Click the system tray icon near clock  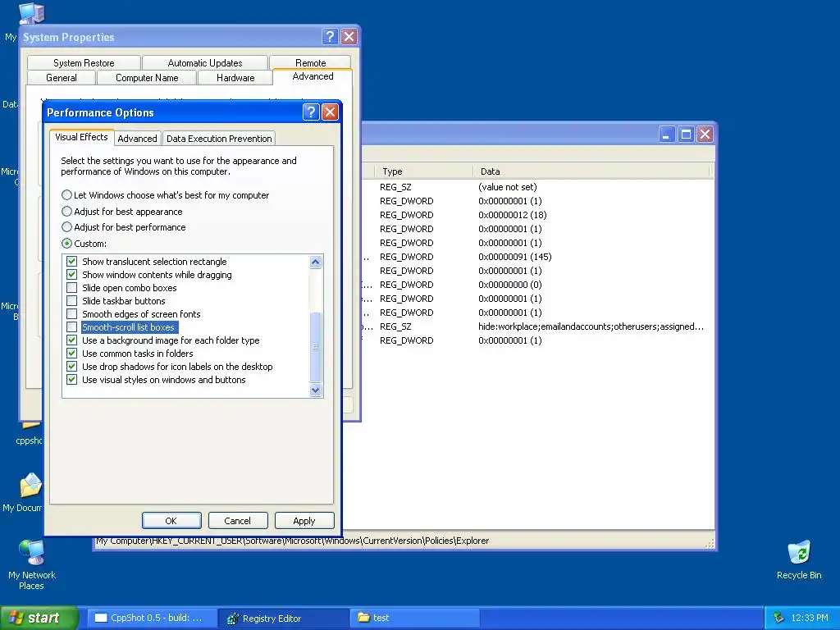[x=778, y=619]
